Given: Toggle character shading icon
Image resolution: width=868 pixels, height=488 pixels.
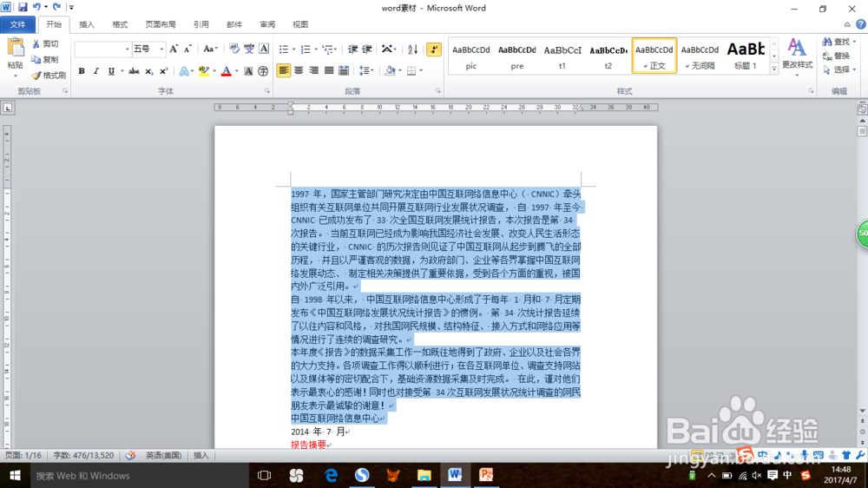Looking at the screenshot, I should (248, 71).
